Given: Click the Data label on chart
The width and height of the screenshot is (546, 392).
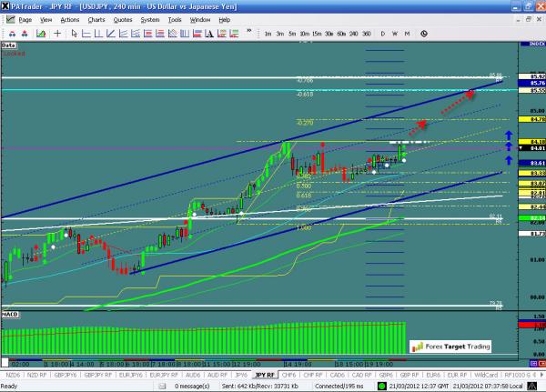Looking at the screenshot, I should [x=10, y=43].
